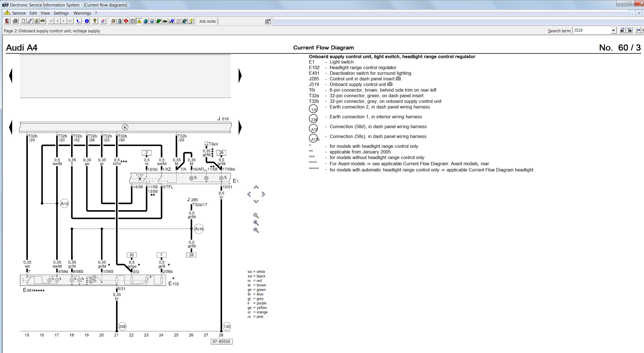
Task: Click the right black arrow beside J519 bar
Action: [x=240, y=127]
